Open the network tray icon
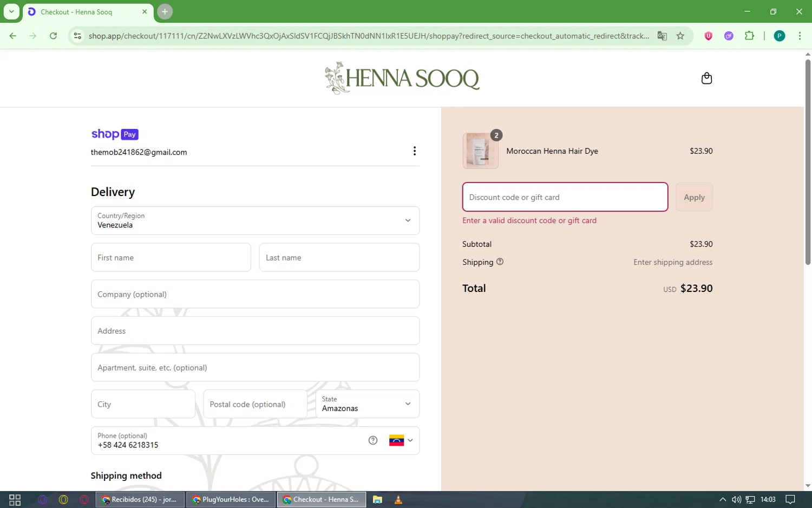This screenshot has height=508, width=812. (750, 499)
